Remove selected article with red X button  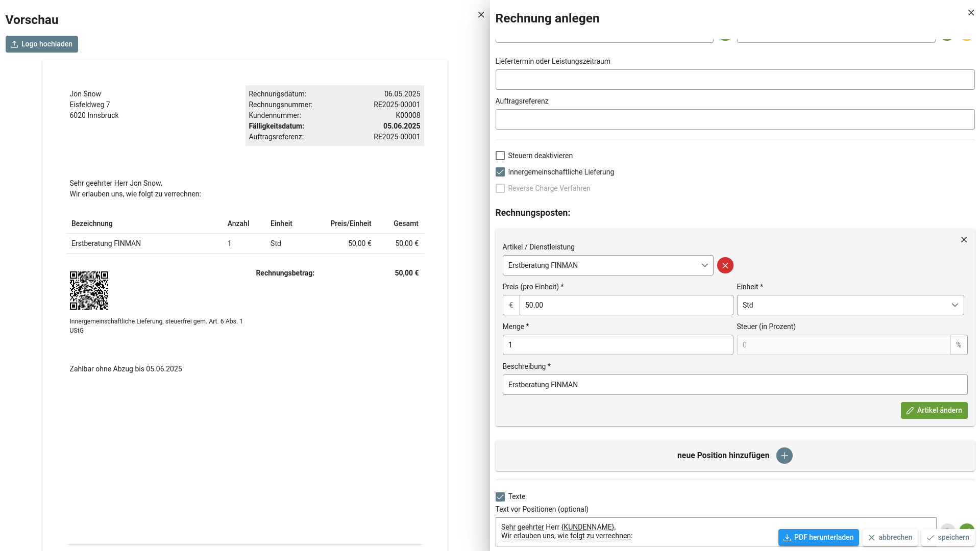click(x=725, y=265)
